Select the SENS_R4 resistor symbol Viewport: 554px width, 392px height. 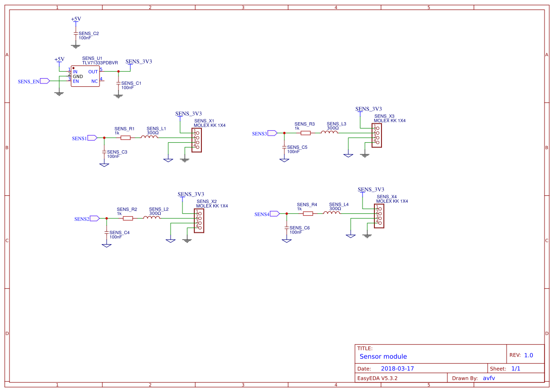pos(308,213)
